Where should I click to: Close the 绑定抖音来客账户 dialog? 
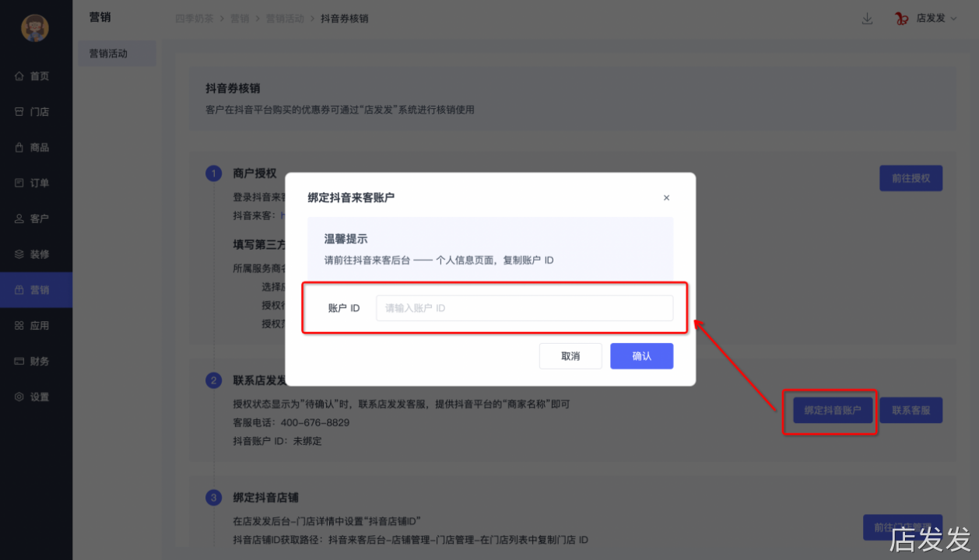(x=666, y=198)
